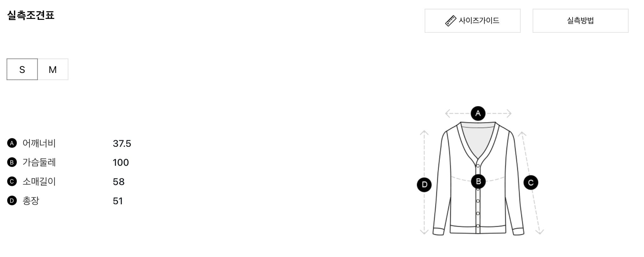The width and height of the screenshot is (644, 257).
Task: Open the 사이즈가이드 size guide
Action: 472,21
